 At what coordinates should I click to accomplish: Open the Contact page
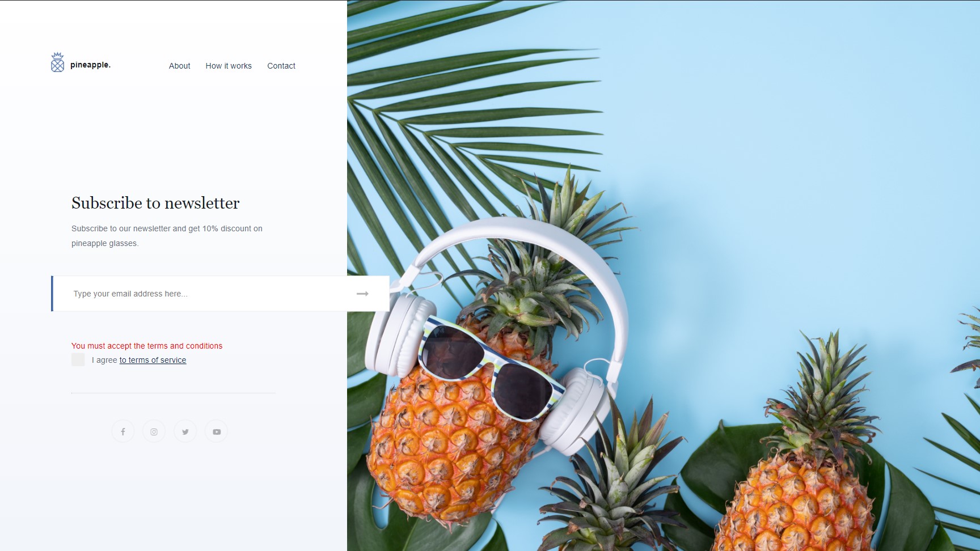[281, 66]
